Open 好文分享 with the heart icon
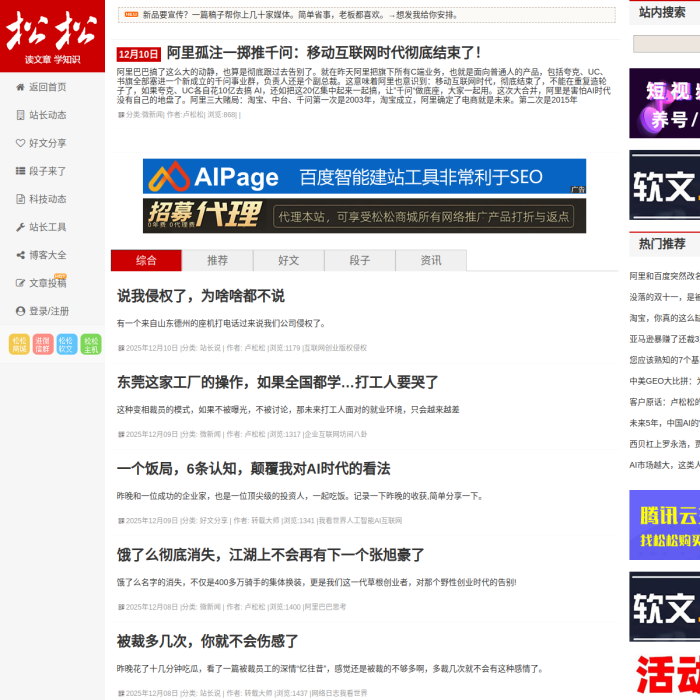This screenshot has height=700, width=700. click(41, 143)
